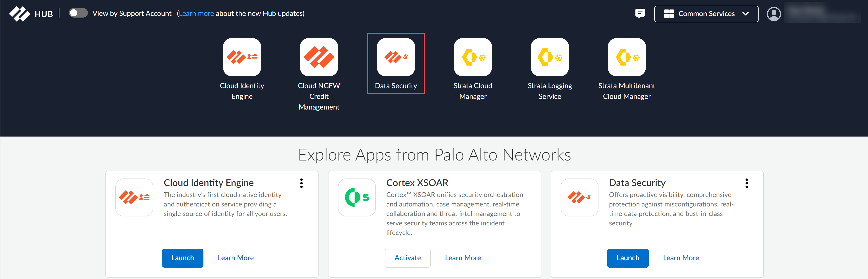Open Cloud Identity Engine card options menu
Image resolution: width=868 pixels, height=279 pixels.
pos(301,183)
